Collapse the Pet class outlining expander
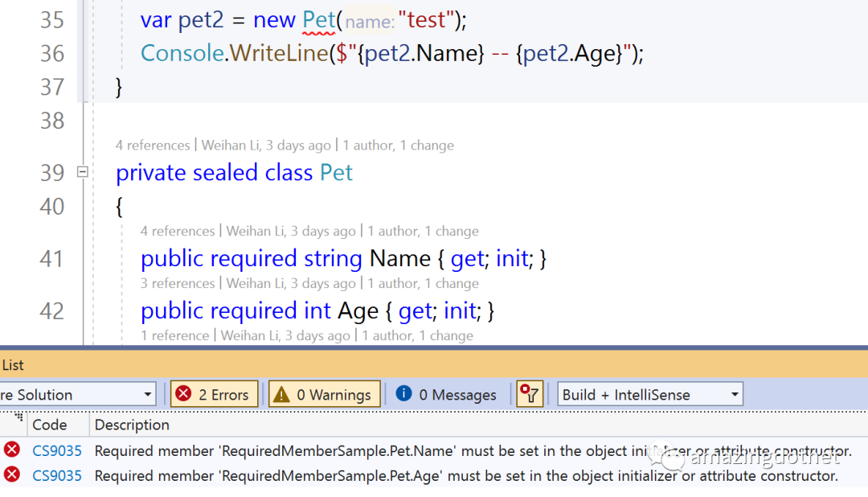 point(82,171)
